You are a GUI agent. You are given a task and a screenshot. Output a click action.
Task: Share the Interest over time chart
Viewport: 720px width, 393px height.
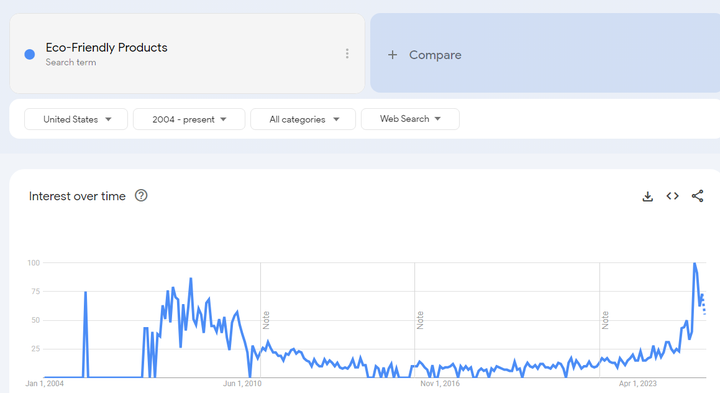coord(697,196)
